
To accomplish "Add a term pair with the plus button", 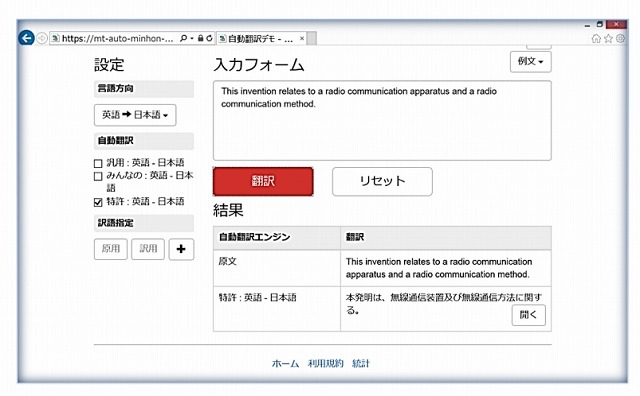I will [x=181, y=249].
